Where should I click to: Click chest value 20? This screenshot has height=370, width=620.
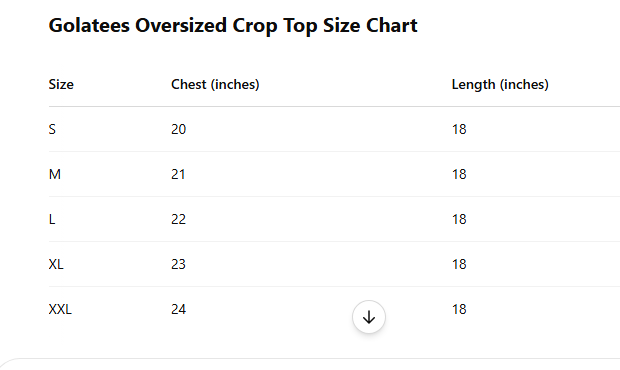tap(178, 129)
